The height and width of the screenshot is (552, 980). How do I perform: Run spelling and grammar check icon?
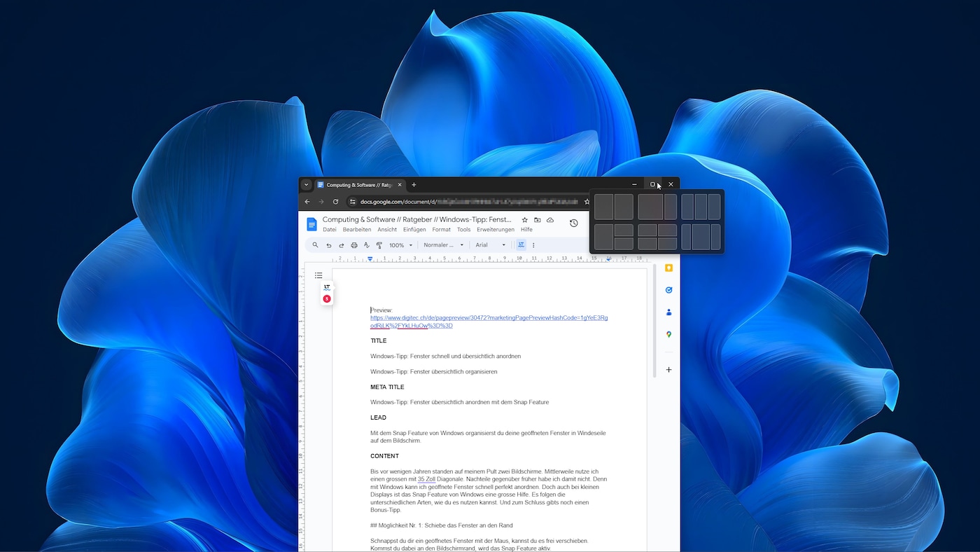coord(367,245)
